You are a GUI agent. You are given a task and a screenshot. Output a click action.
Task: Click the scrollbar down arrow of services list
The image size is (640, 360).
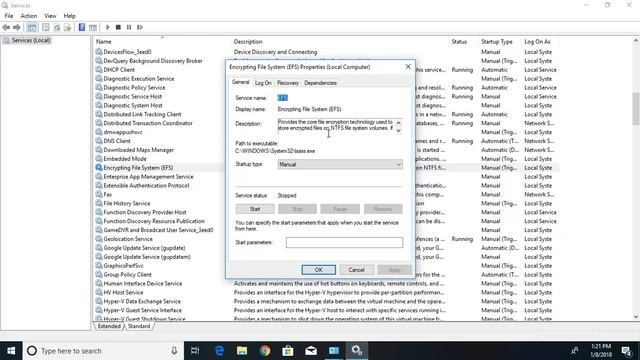[x=636, y=317]
